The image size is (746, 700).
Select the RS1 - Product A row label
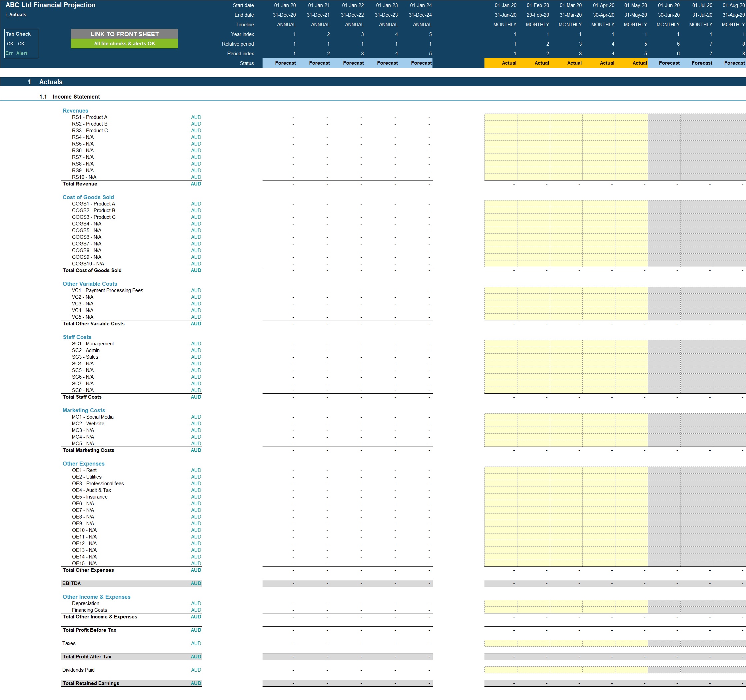(x=90, y=117)
